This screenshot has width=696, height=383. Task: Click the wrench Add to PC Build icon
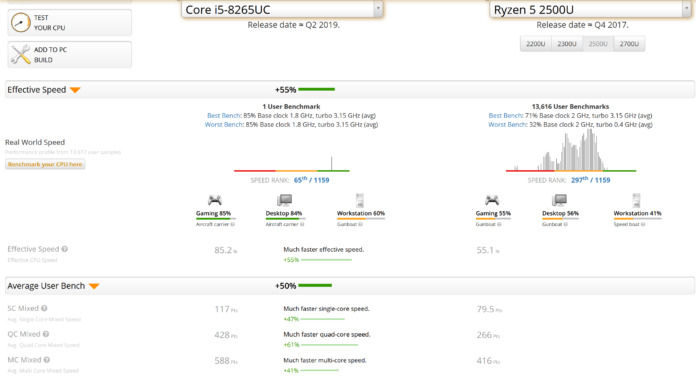point(20,55)
